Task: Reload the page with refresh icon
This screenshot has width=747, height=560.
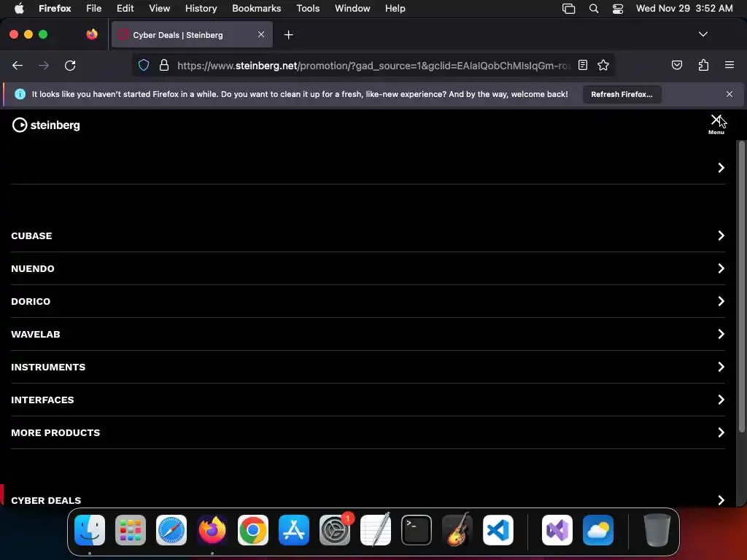Action: [70, 66]
